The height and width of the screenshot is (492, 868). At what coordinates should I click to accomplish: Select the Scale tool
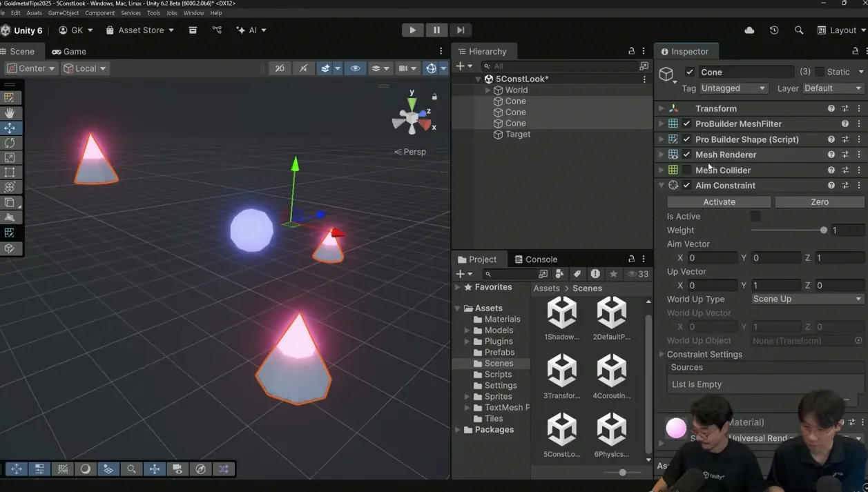click(10, 157)
